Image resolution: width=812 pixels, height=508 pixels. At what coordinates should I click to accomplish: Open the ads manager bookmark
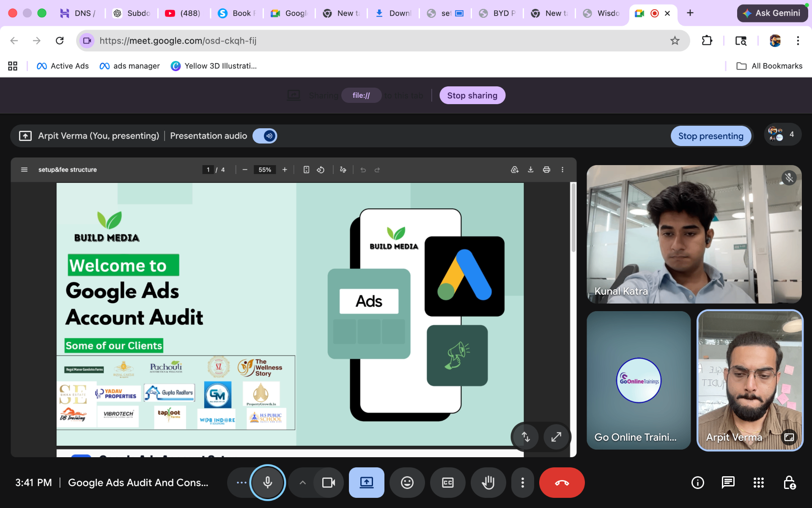pyautogui.click(x=129, y=66)
